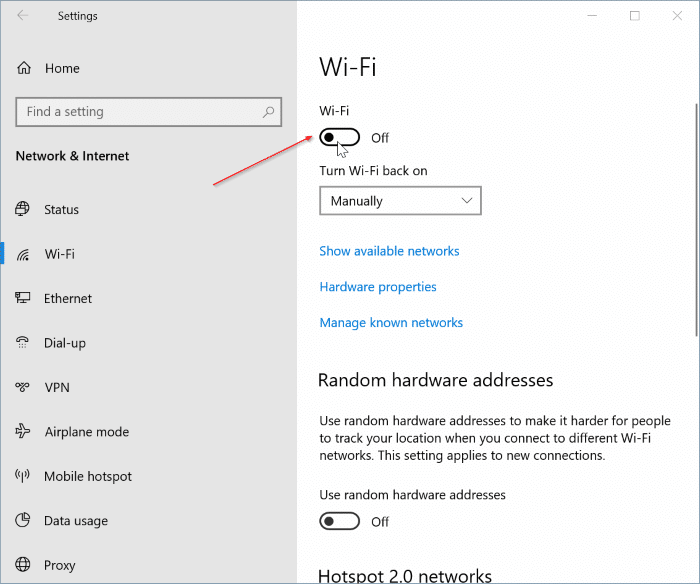Open the Turn Wi-Fi back on dropdown

tap(400, 201)
